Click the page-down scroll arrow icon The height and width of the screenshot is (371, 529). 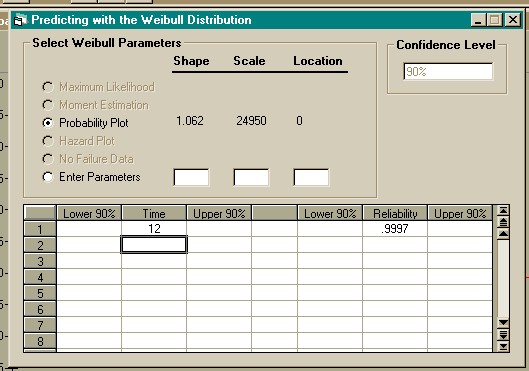(x=503, y=335)
